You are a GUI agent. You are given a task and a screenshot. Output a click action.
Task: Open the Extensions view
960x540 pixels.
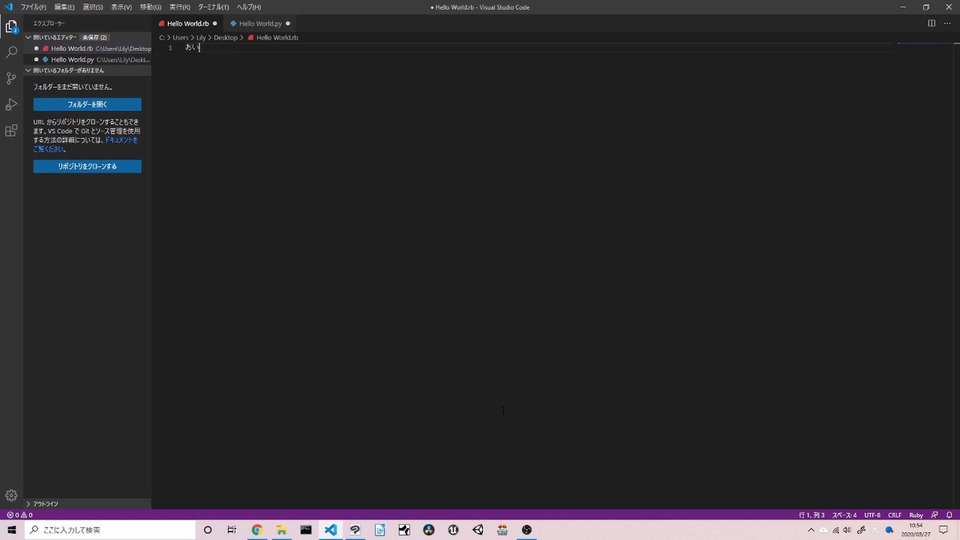[x=11, y=131]
